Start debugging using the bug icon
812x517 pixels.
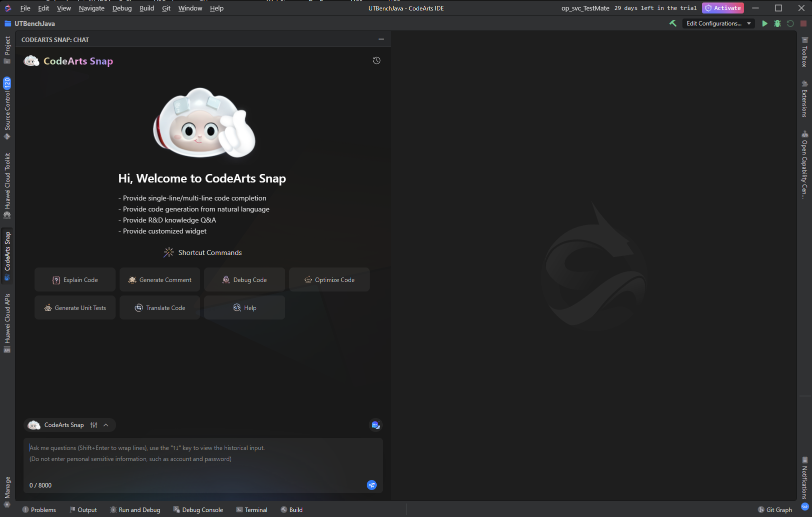[777, 23]
